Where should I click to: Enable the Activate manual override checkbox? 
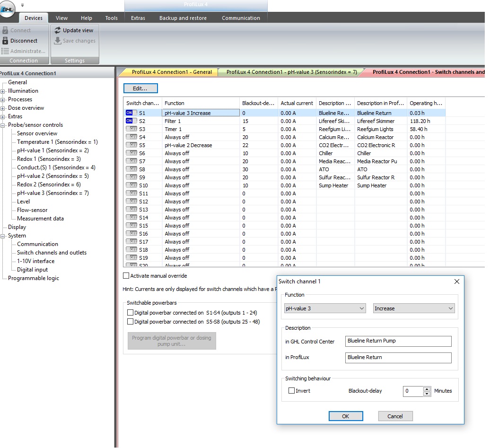(x=126, y=276)
